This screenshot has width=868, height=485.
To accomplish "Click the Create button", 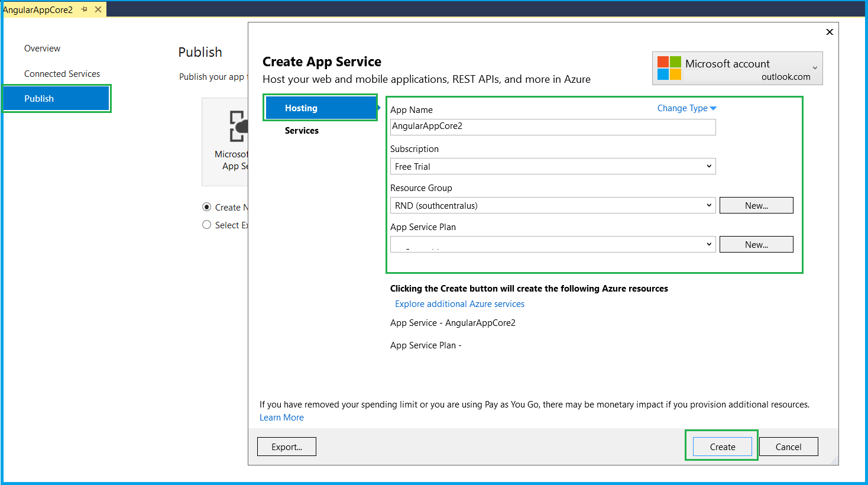I will tap(721, 447).
